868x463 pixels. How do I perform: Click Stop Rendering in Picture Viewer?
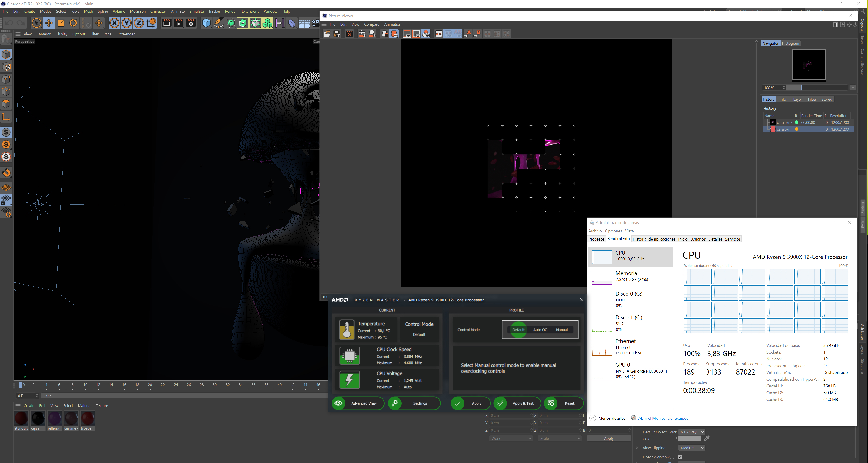(349, 34)
